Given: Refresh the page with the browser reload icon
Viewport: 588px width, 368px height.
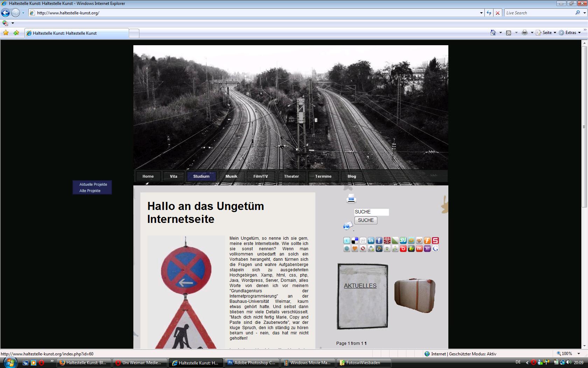Looking at the screenshot, I should 489,13.
